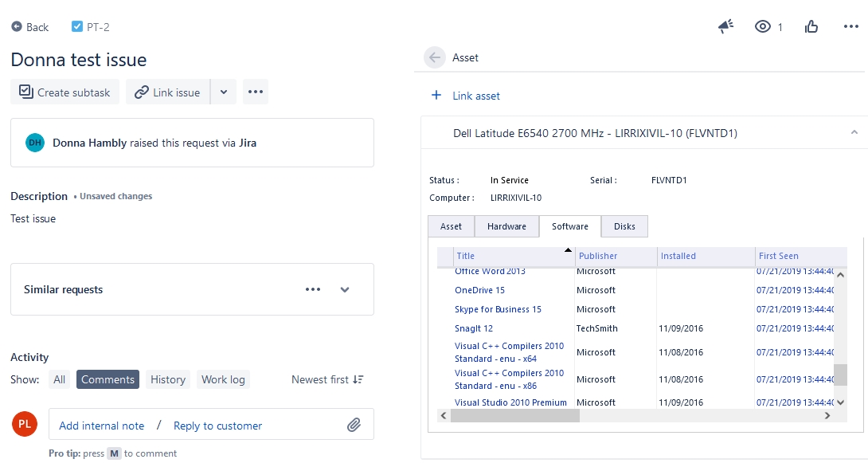Open the dropdown next to Link issue
The height and width of the screenshot is (463, 868).
point(224,92)
